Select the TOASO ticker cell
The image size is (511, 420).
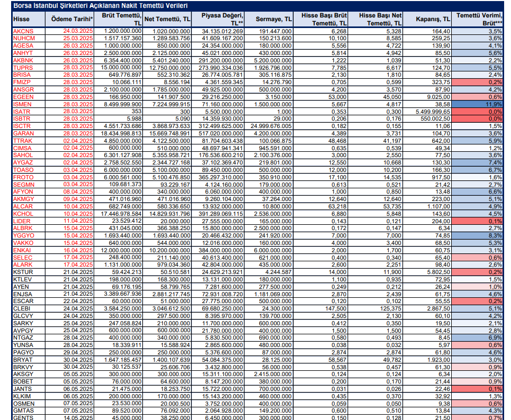(23, 170)
